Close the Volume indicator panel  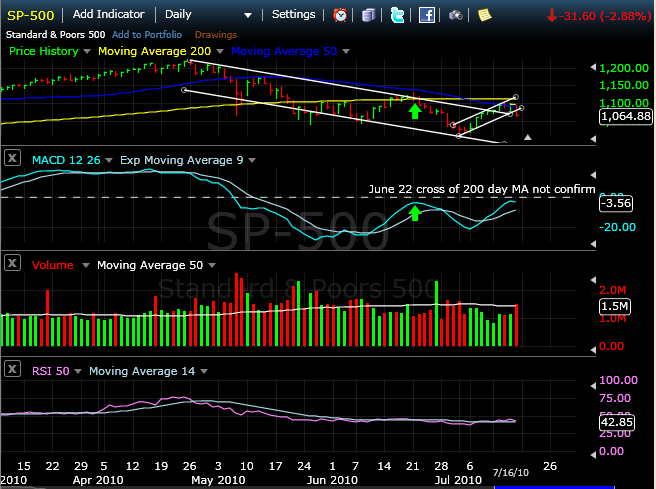pos(13,264)
